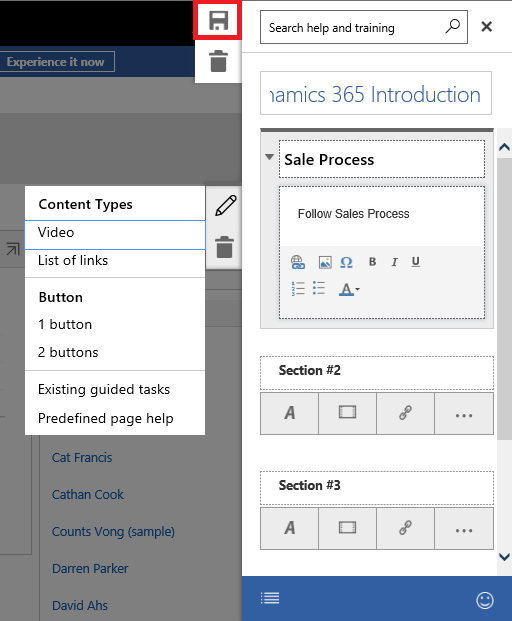Toggle italic formatting
This screenshot has height=621, width=512.
(x=394, y=262)
